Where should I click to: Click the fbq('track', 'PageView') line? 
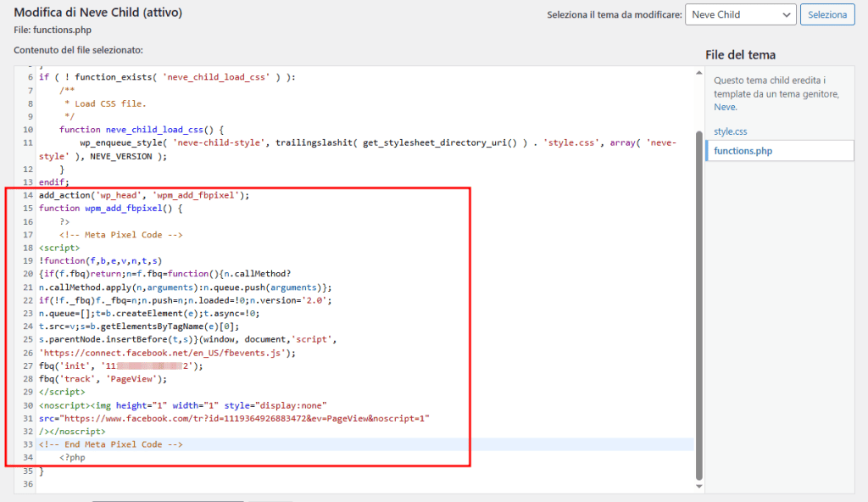[103, 379]
